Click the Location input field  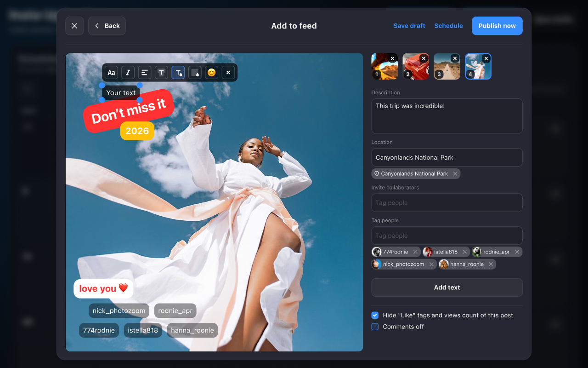click(x=447, y=157)
